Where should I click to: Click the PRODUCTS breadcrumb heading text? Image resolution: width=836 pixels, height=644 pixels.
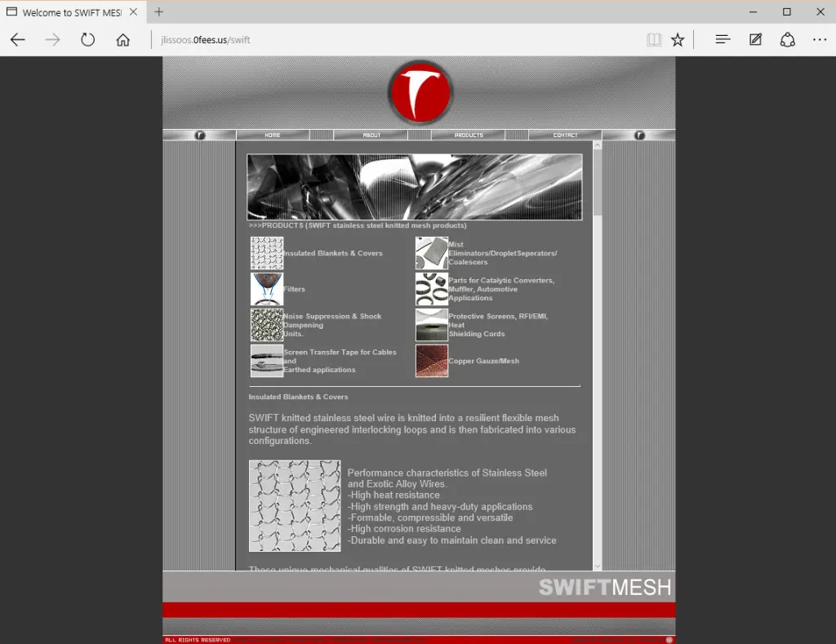pyautogui.click(x=358, y=225)
